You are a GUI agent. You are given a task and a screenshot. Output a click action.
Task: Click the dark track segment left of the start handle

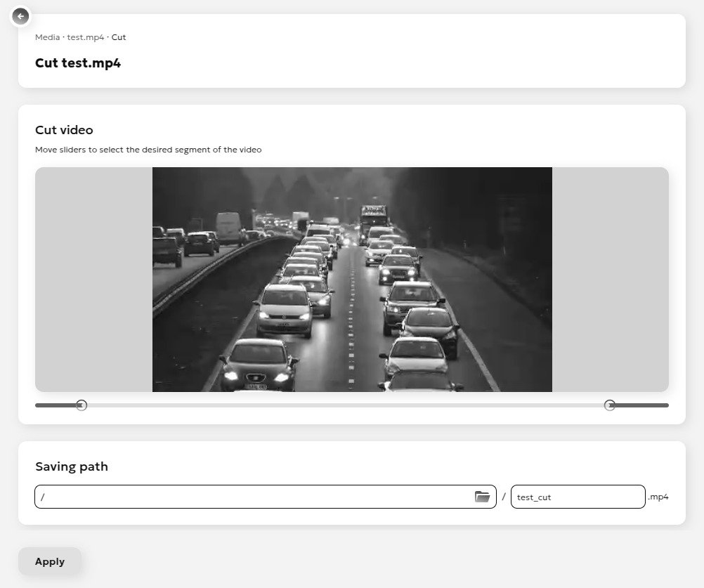point(55,405)
